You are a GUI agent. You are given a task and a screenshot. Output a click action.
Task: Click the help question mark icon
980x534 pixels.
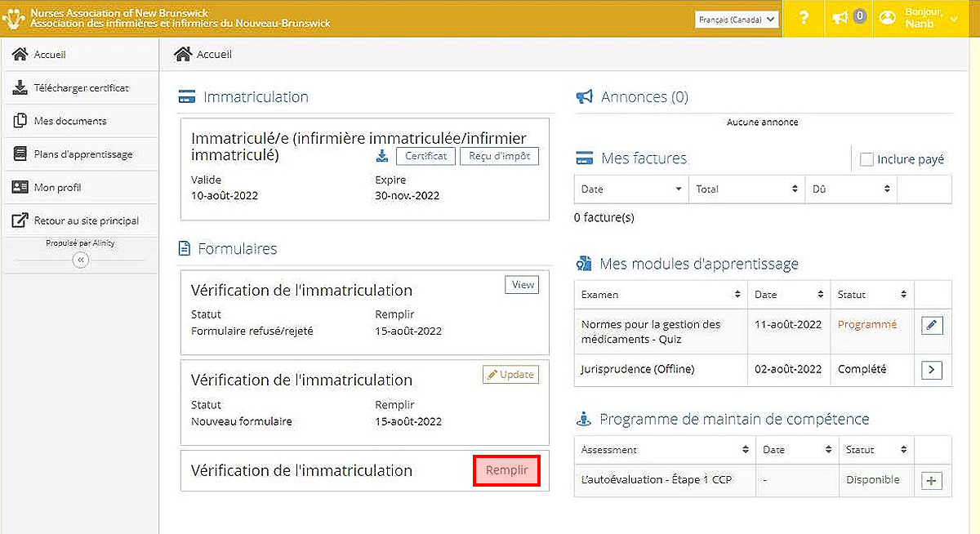(x=804, y=18)
